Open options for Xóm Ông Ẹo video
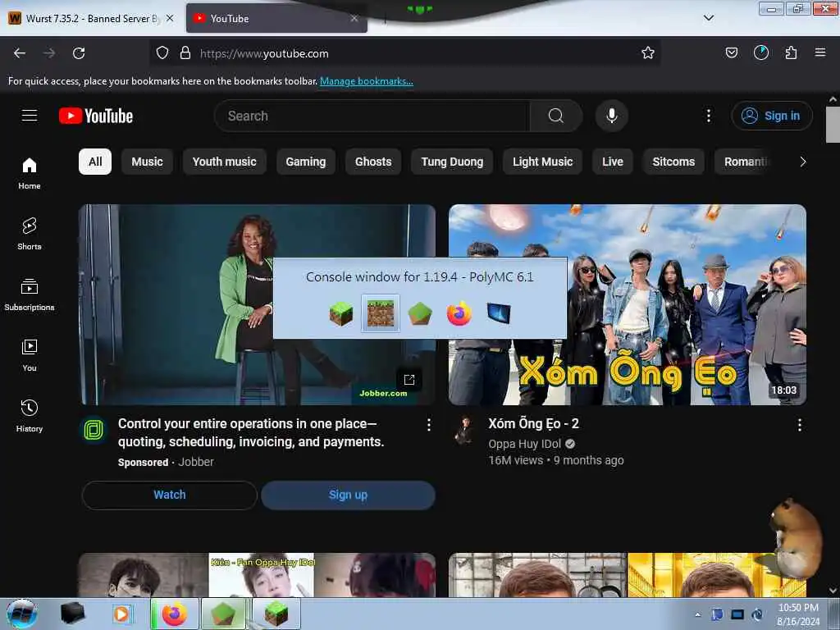This screenshot has width=840, height=630. tap(799, 426)
